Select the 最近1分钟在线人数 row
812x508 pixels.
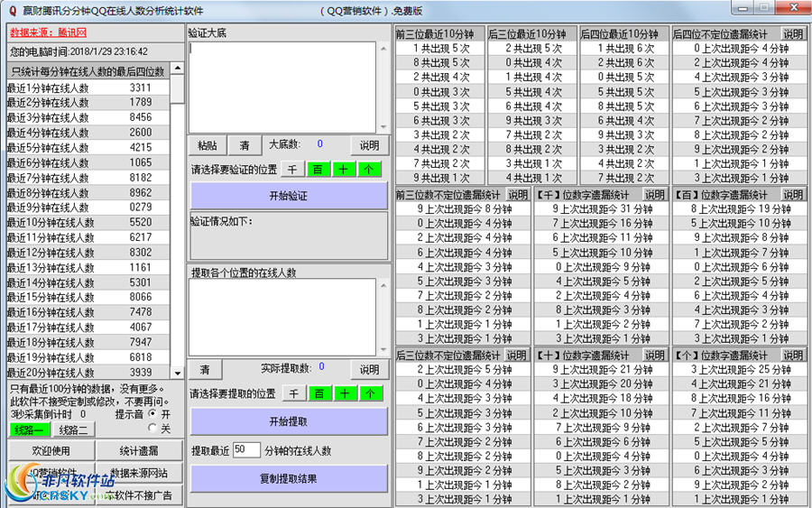88,88
